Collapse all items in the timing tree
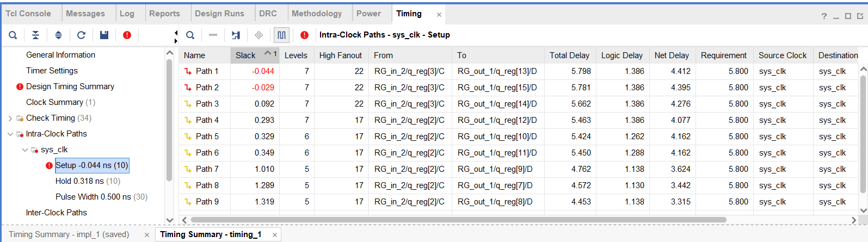The image size is (868, 242). [35, 35]
